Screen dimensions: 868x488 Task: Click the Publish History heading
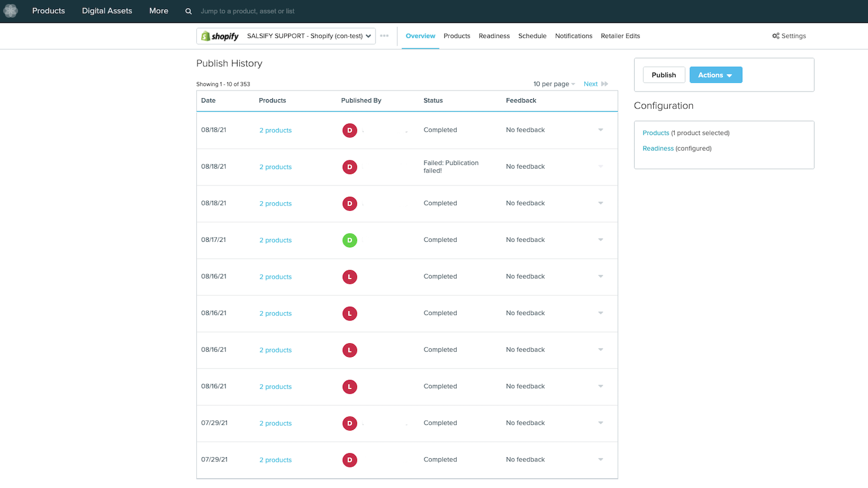point(229,63)
